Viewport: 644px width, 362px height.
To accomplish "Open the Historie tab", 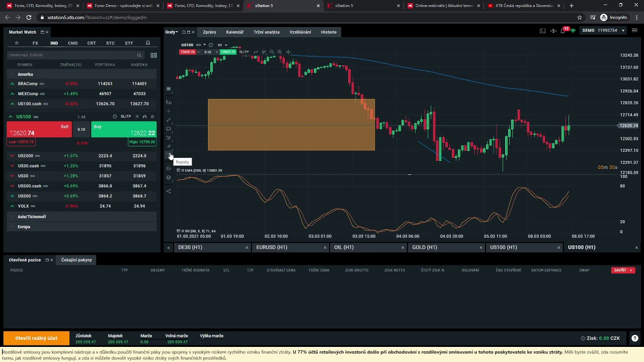I will 329,32.
